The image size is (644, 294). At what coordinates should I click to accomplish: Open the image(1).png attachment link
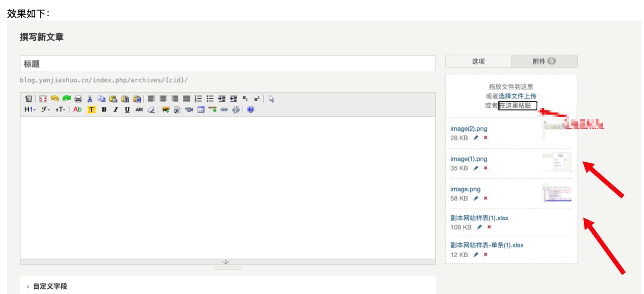coord(469,159)
